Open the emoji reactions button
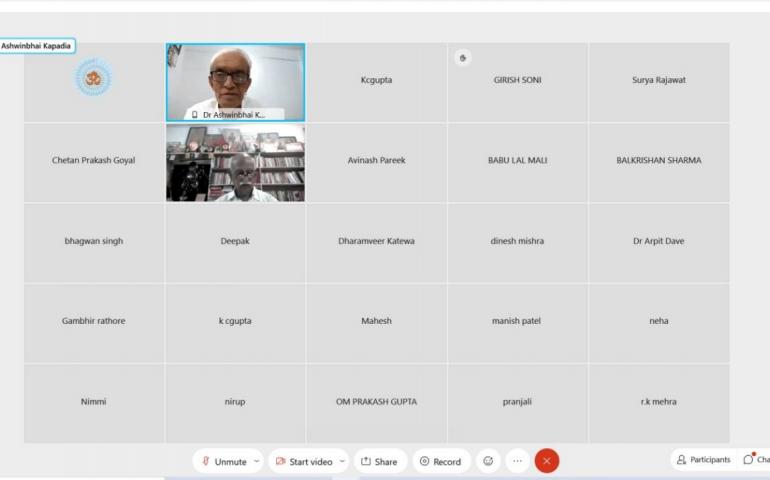Screen dimensions: 770x480 [488, 461]
